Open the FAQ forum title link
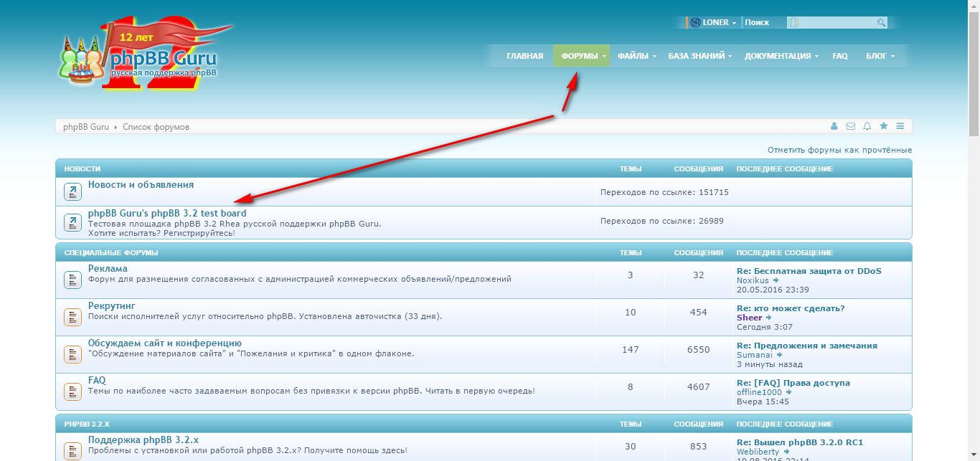This screenshot has width=980, height=461. tap(97, 380)
